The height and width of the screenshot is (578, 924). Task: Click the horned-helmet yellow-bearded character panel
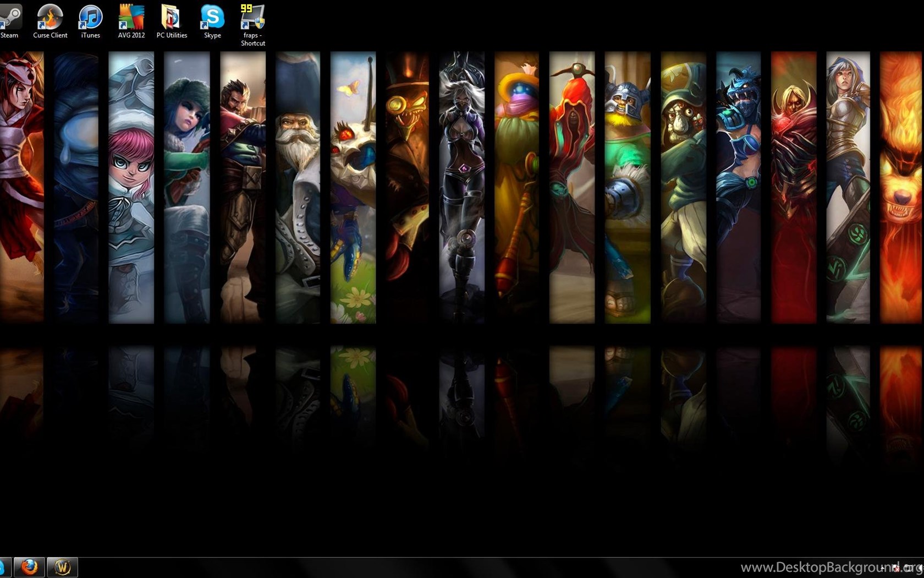point(627,187)
